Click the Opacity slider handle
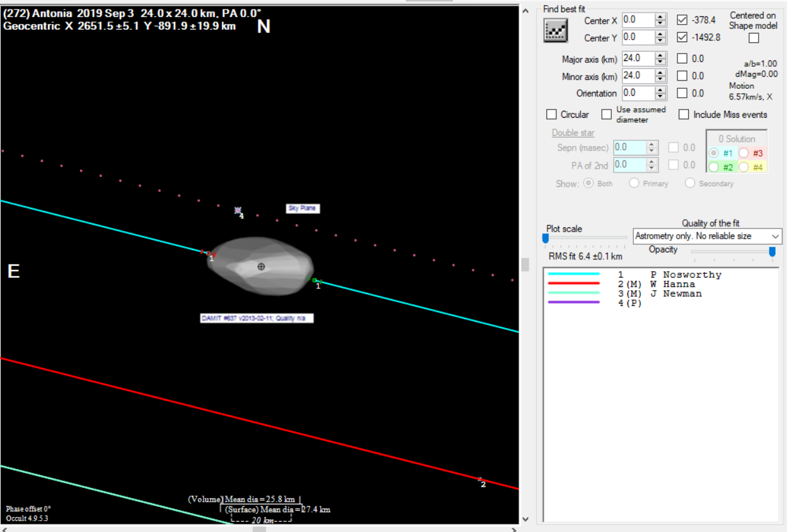Image resolution: width=787 pixels, height=532 pixels. tap(772, 252)
